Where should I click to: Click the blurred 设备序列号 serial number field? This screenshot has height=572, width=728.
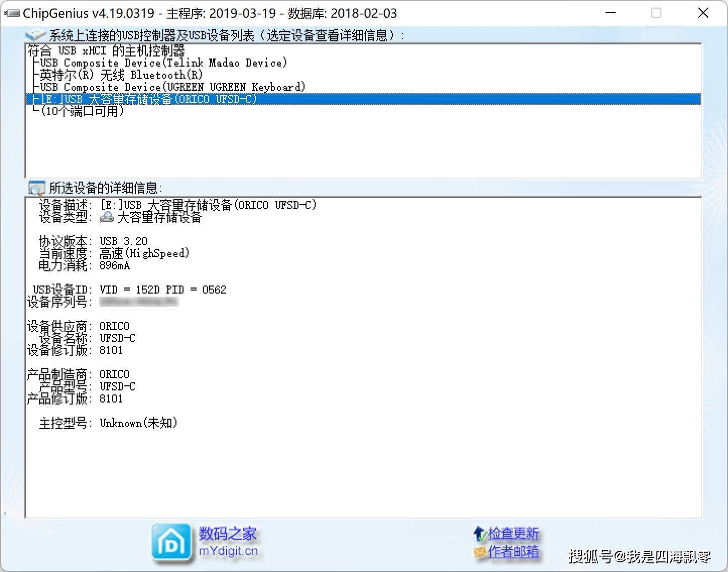coord(140,301)
